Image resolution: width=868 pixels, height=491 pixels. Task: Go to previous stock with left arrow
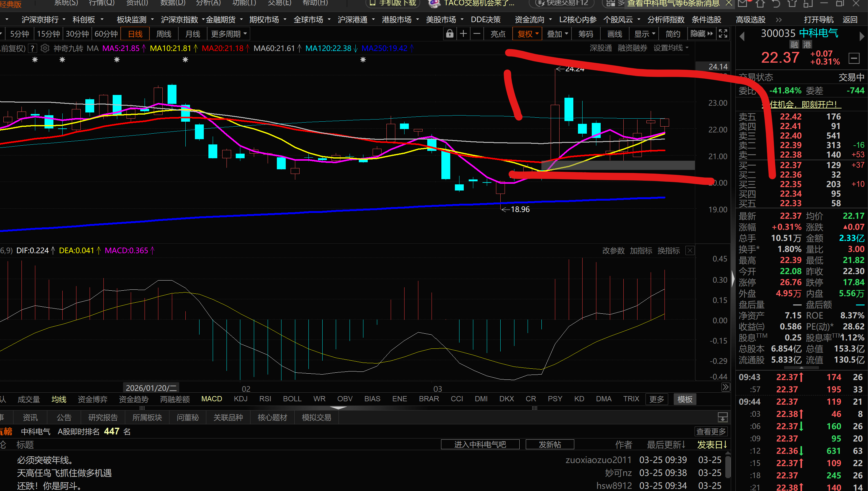[x=742, y=36]
